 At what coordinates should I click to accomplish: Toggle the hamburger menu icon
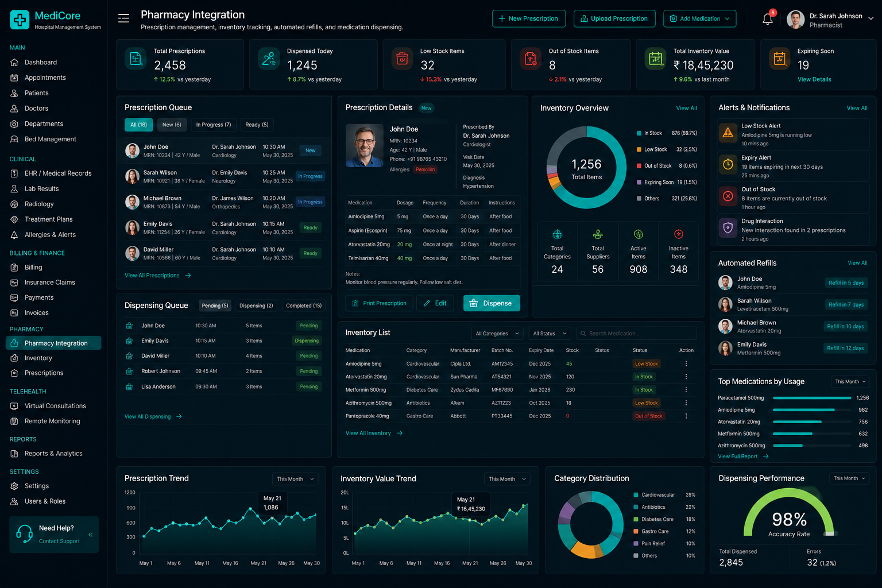(123, 18)
